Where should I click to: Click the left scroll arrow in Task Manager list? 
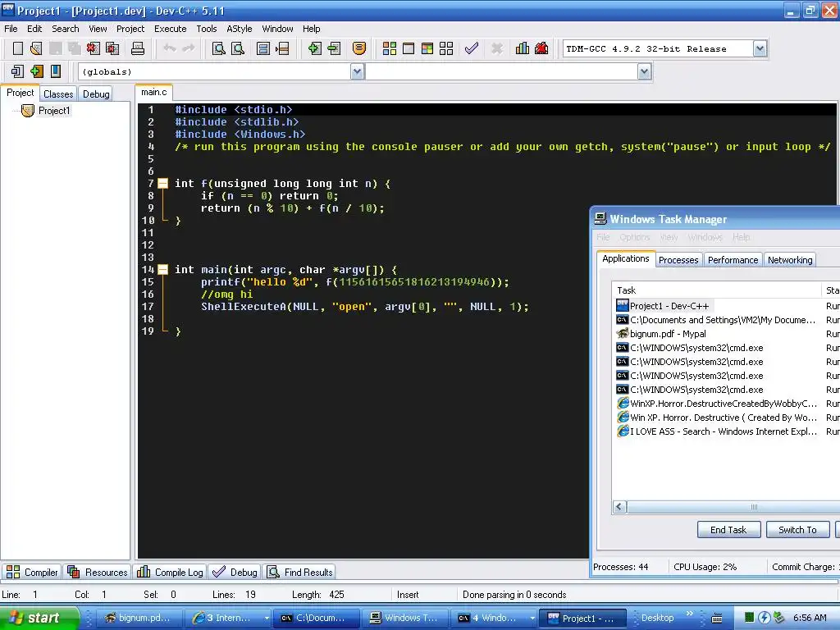coord(620,507)
